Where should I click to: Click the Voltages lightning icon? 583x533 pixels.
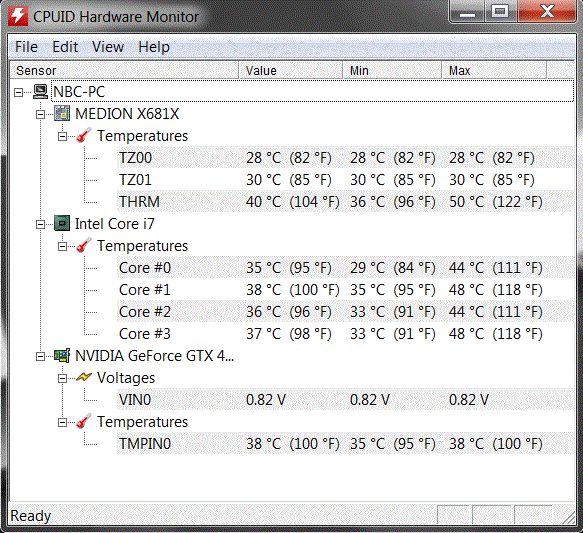pyautogui.click(x=84, y=378)
